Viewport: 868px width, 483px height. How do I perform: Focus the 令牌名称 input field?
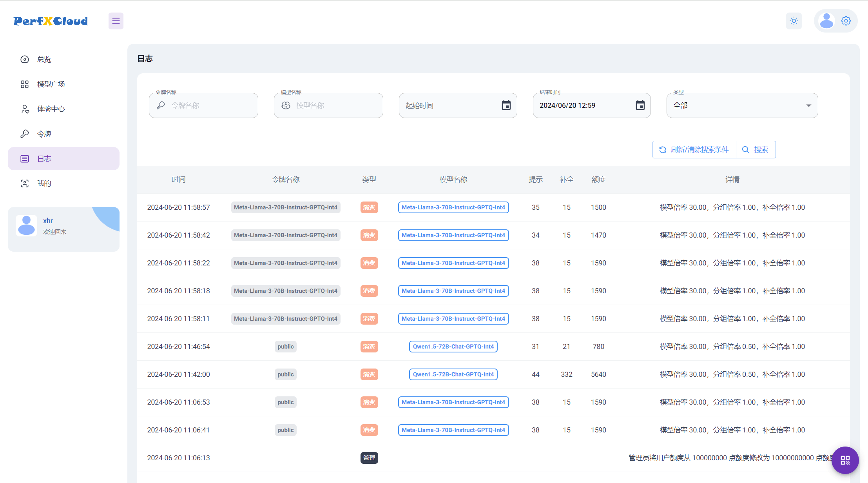click(x=203, y=105)
